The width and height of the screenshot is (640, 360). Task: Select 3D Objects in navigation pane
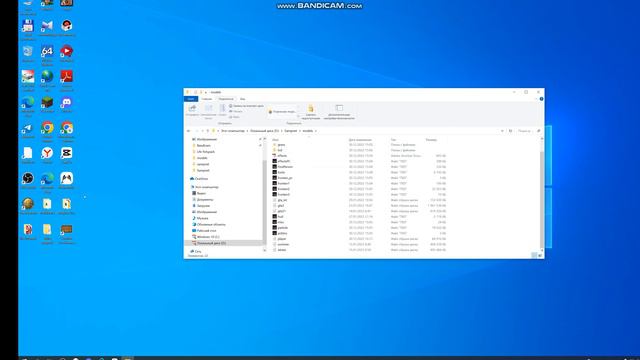tap(209, 224)
